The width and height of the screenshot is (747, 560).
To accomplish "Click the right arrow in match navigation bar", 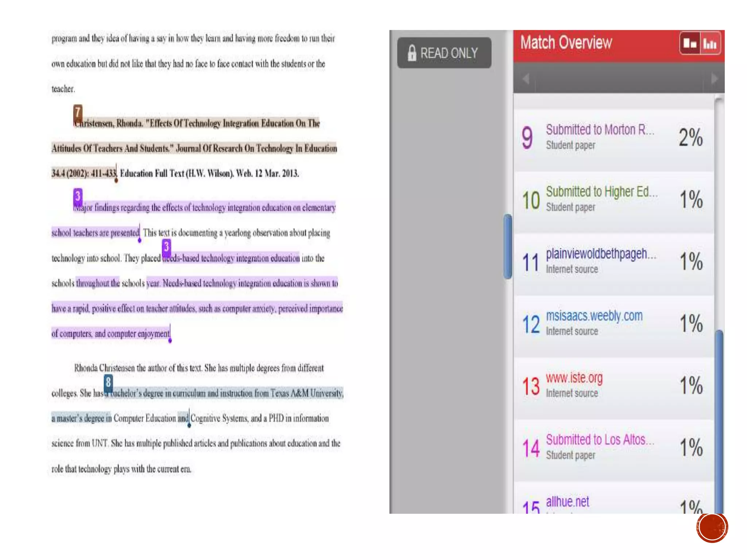I will pos(714,78).
